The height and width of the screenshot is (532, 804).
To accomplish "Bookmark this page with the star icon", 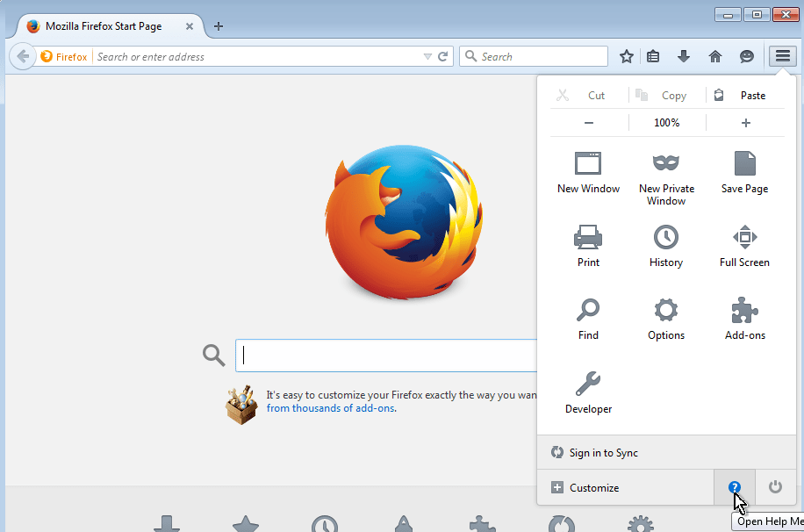I will click(x=627, y=56).
